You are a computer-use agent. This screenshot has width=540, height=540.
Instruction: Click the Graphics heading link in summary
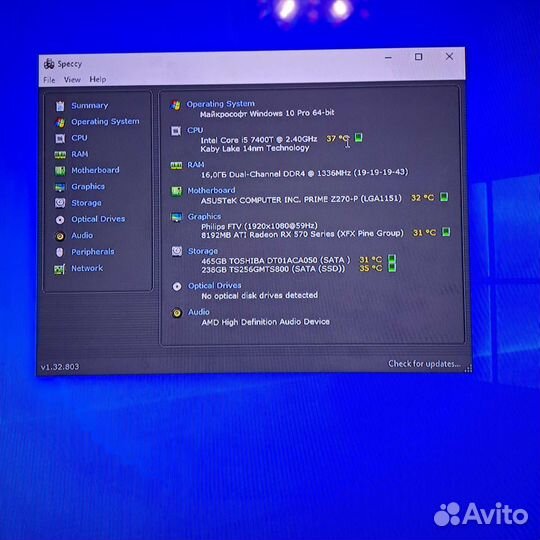[x=204, y=217]
